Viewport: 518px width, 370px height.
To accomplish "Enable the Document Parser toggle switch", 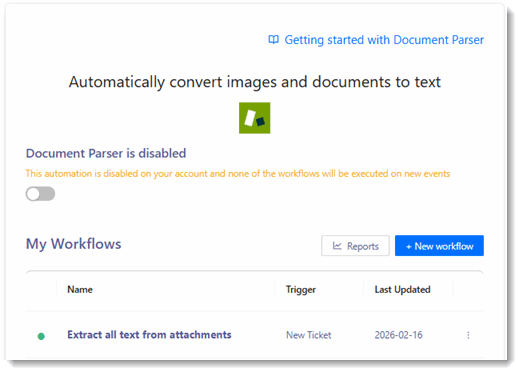I will click(x=40, y=194).
